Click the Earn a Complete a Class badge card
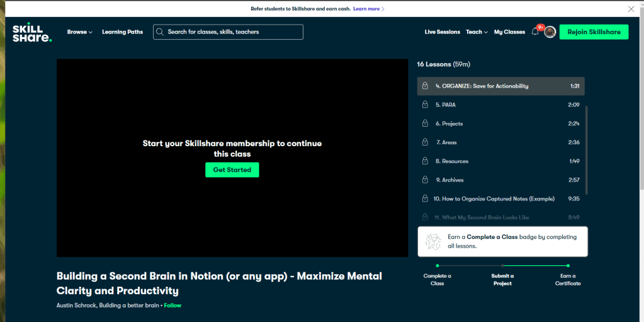644x322 pixels. click(502, 241)
